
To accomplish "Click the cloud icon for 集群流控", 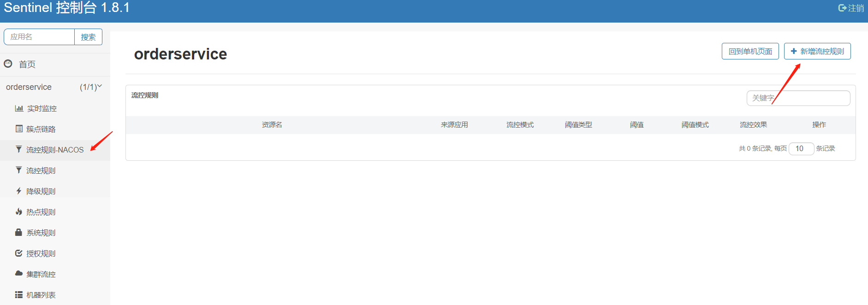I will pos(19,274).
